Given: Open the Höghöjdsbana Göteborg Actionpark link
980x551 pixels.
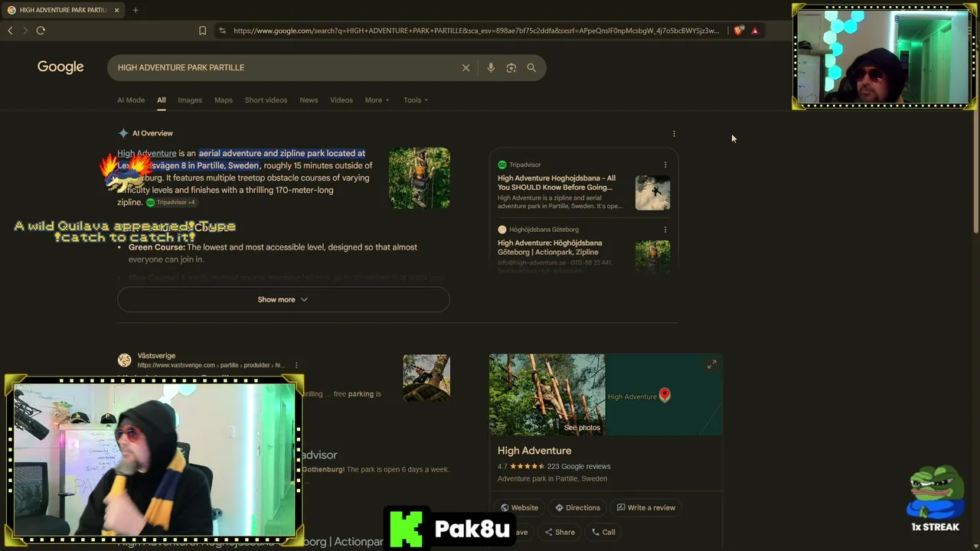Looking at the screenshot, I should point(550,247).
